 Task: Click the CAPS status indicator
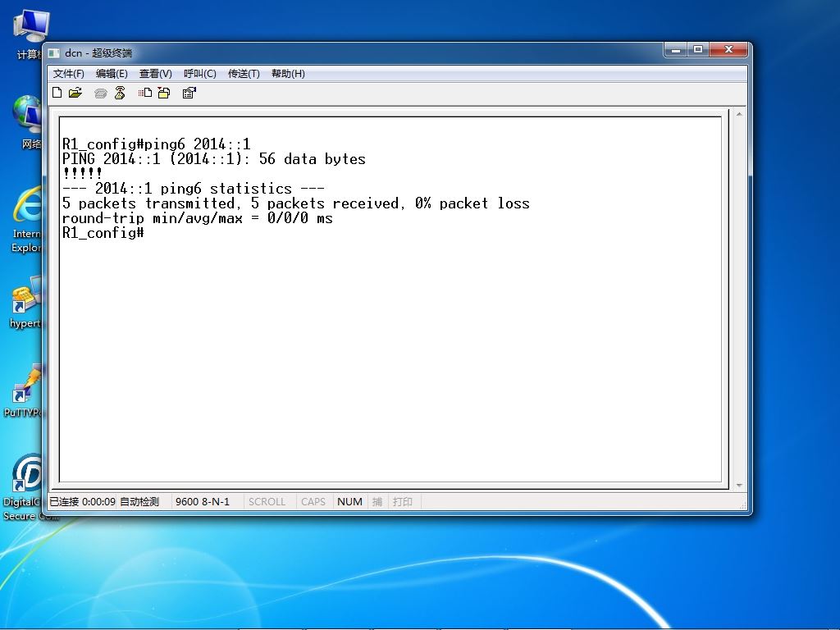tap(313, 501)
